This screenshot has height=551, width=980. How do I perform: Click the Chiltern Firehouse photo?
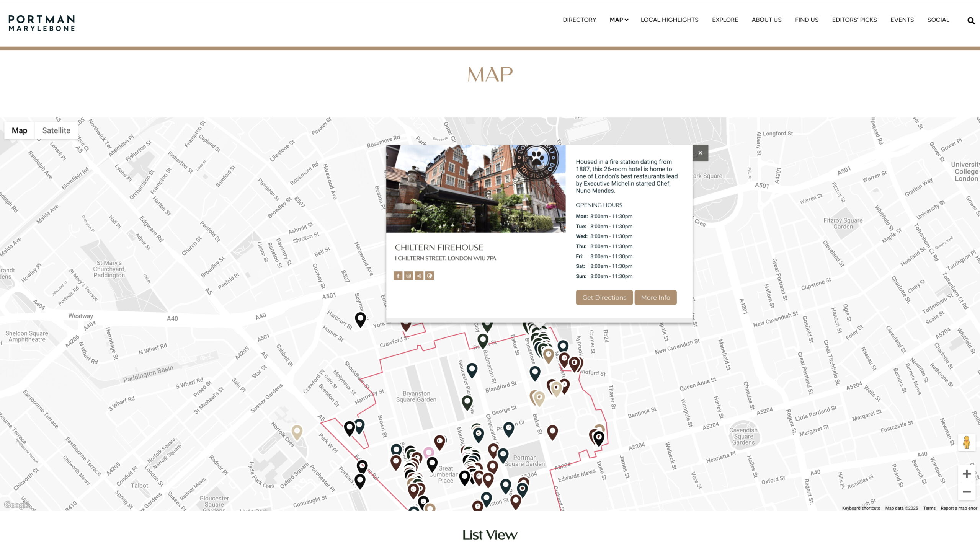475,189
